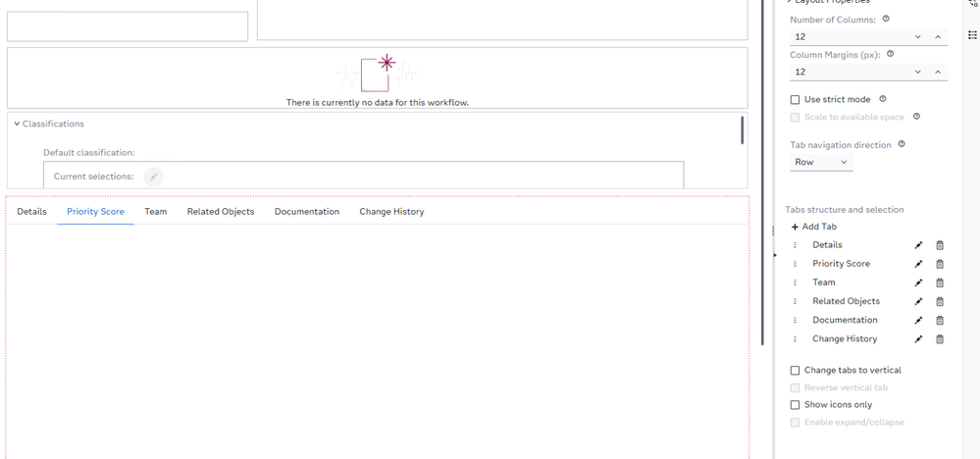Image resolution: width=980 pixels, height=459 pixels.
Task: Open the list icon on far right sidebar
Action: (972, 34)
